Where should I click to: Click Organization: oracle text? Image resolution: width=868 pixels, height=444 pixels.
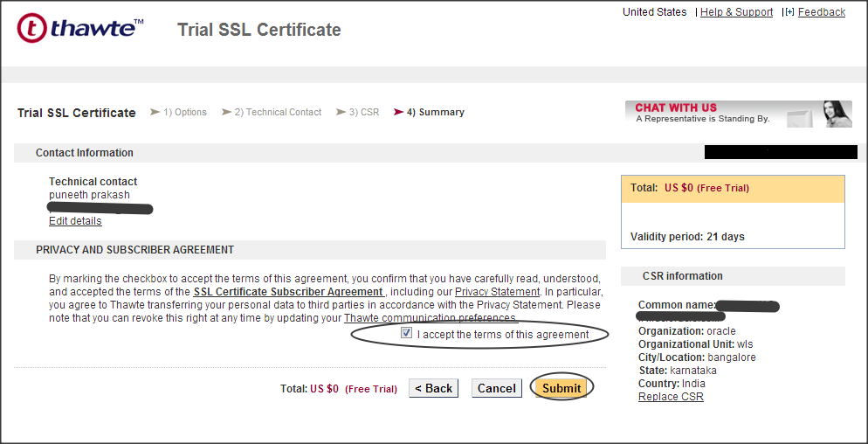(687, 331)
